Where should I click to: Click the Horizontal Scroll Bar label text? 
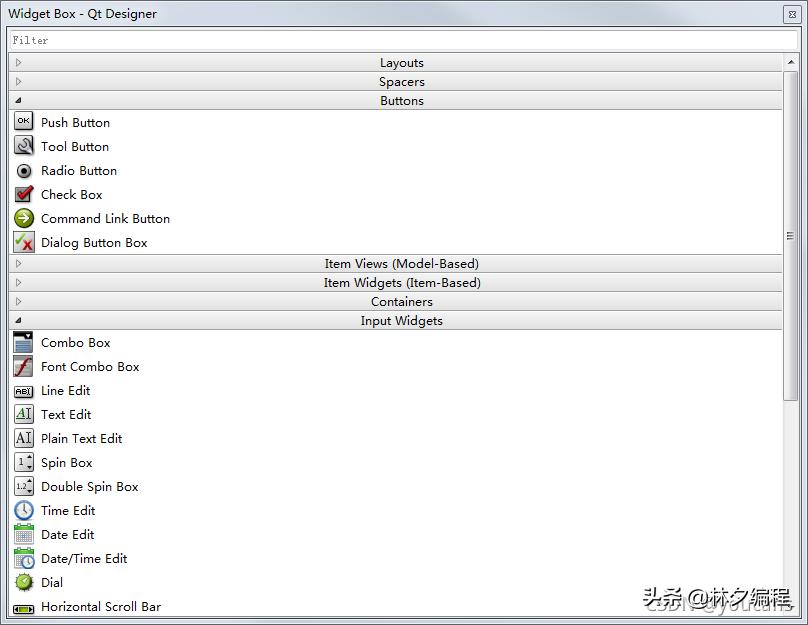102,607
